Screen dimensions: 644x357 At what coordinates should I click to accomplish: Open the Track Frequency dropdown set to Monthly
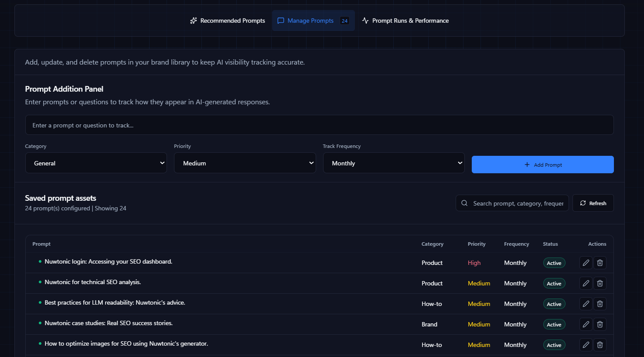click(394, 163)
